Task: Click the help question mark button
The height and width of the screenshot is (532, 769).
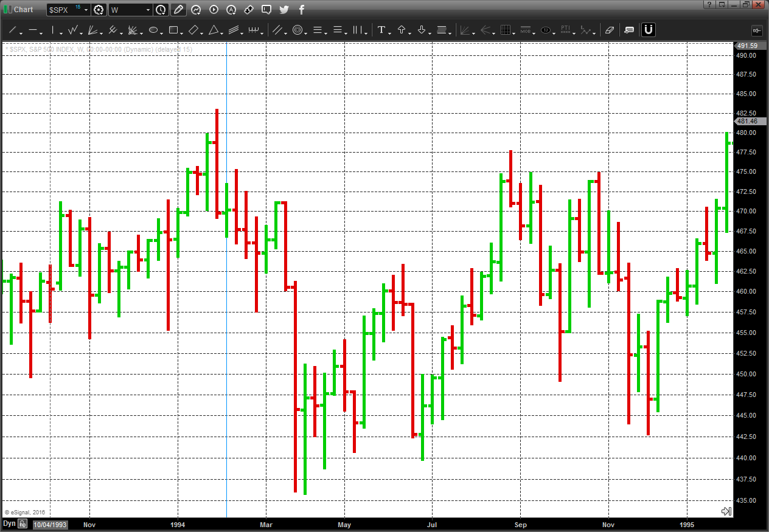Action: click(x=708, y=4)
